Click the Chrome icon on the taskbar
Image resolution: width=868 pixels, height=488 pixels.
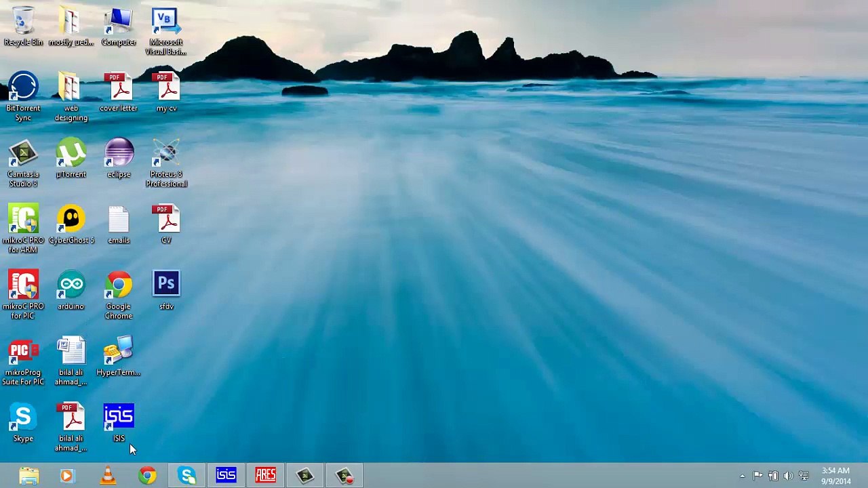click(147, 476)
